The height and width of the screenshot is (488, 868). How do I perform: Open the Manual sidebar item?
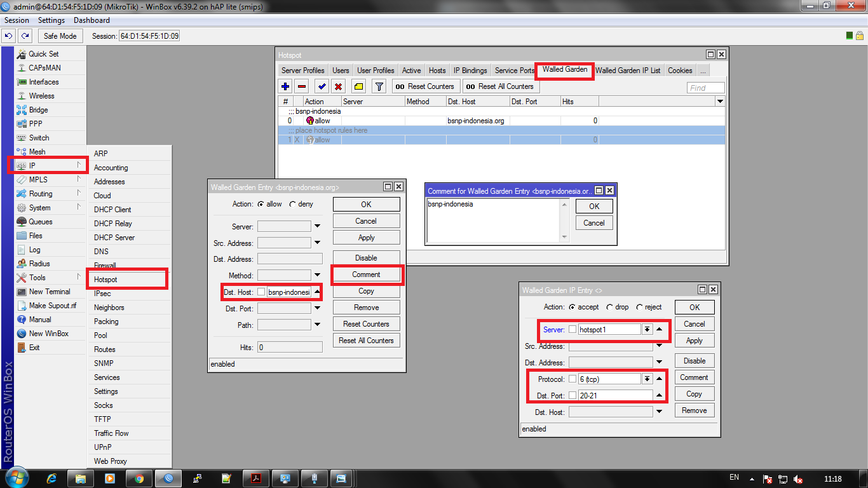coord(40,320)
